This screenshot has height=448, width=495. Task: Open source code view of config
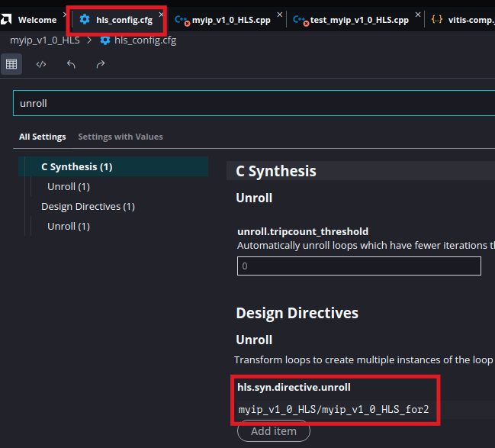[41, 64]
